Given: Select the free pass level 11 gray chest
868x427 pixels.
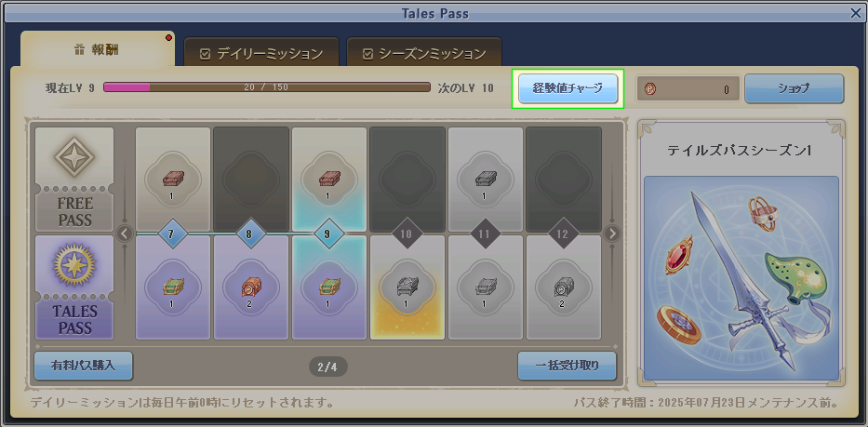Looking at the screenshot, I should coord(485,180).
